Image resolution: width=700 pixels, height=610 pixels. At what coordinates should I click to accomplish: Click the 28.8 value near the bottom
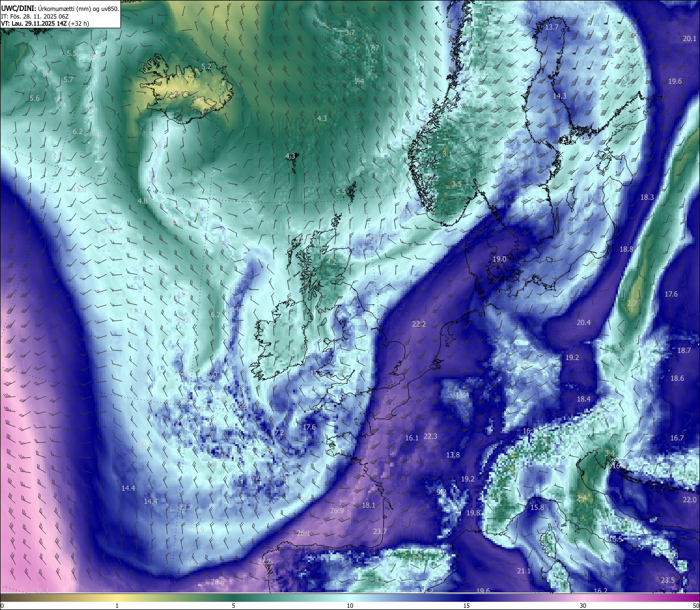(x=218, y=582)
